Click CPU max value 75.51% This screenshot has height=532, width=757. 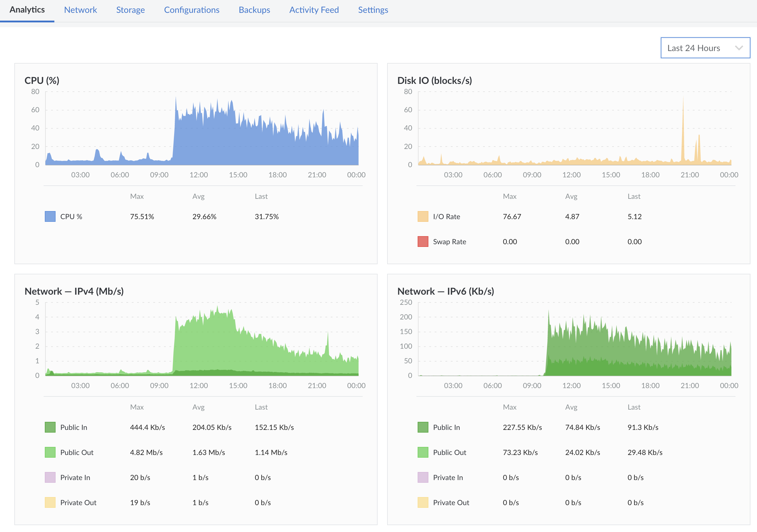[x=142, y=216]
